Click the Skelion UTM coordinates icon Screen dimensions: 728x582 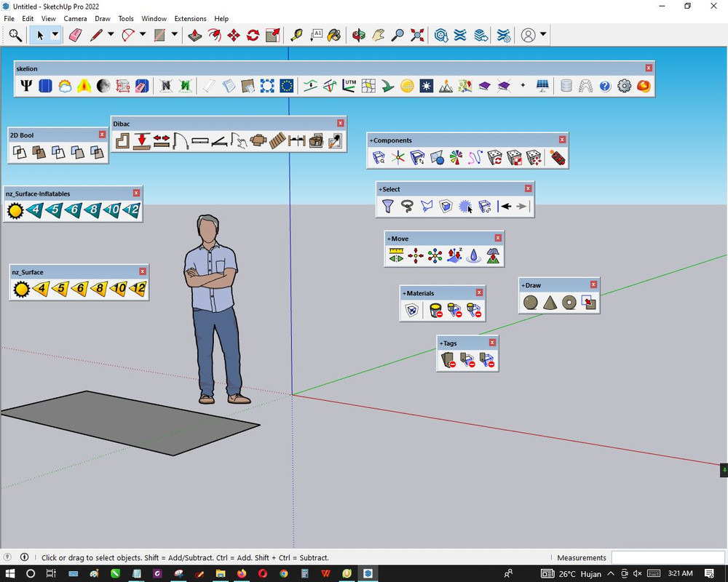(x=349, y=86)
